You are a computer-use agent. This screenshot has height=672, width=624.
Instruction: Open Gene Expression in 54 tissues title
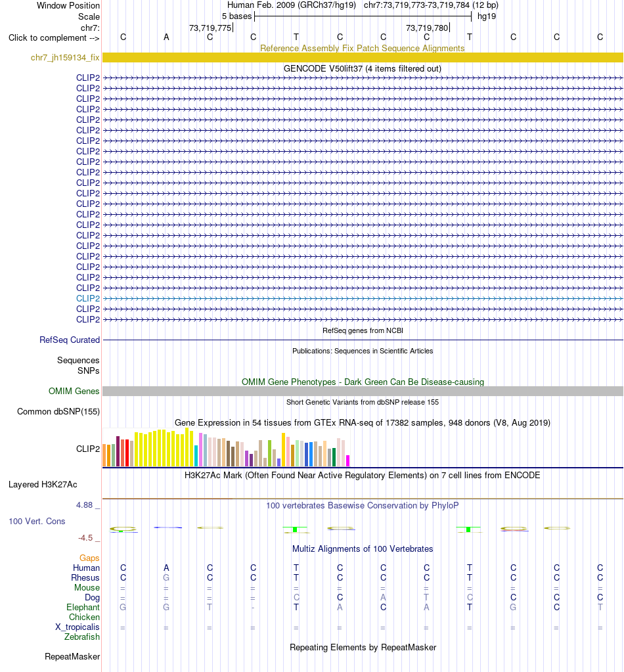coord(363,422)
